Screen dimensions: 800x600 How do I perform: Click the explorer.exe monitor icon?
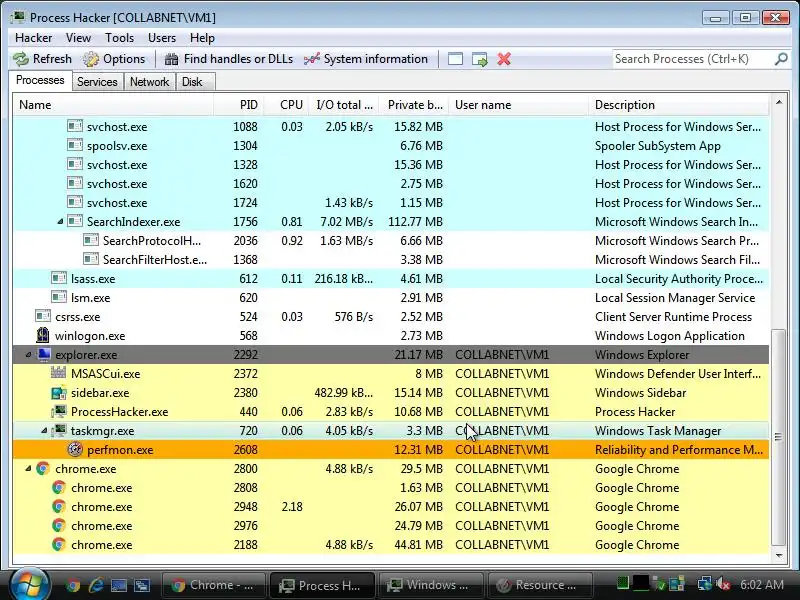coord(43,355)
